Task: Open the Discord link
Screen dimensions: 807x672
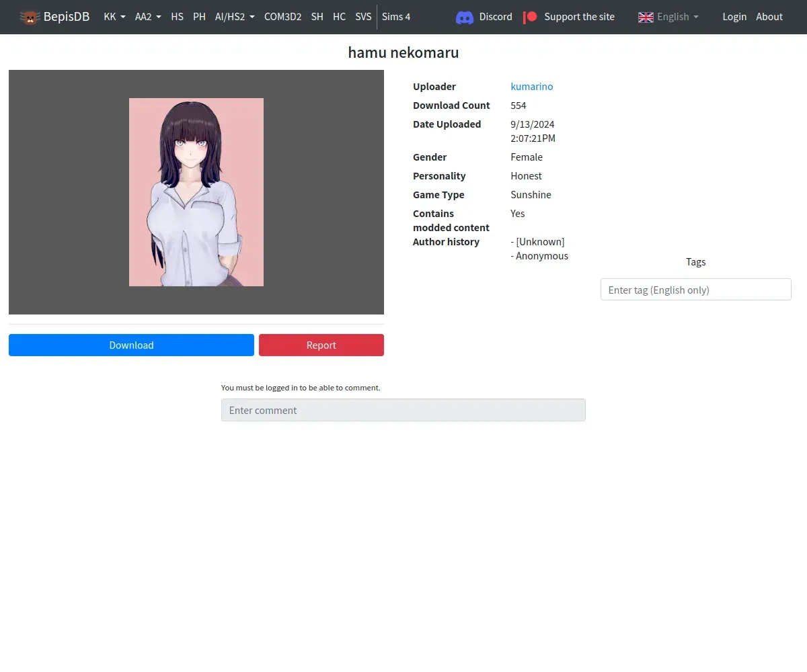Action: point(496,17)
